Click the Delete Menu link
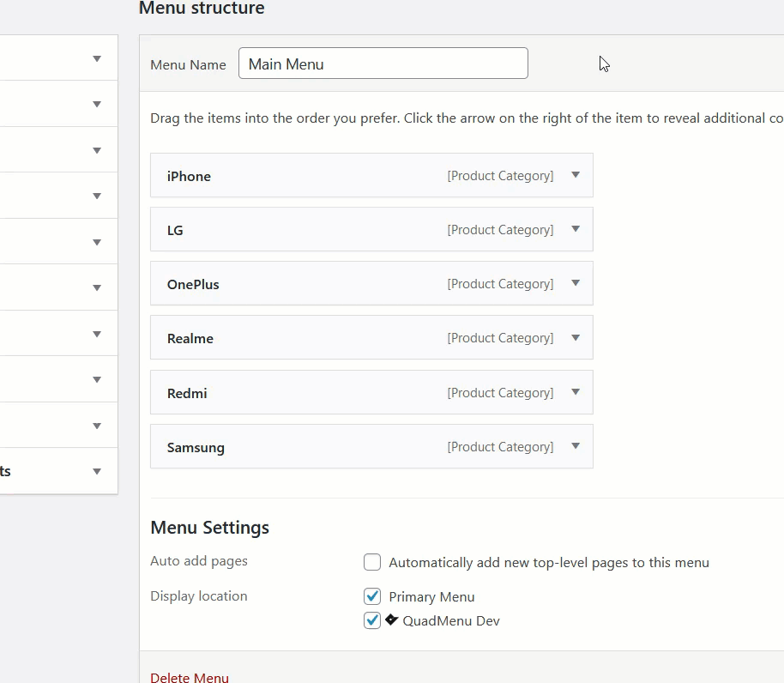Image resolution: width=784 pixels, height=683 pixels. point(190,678)
